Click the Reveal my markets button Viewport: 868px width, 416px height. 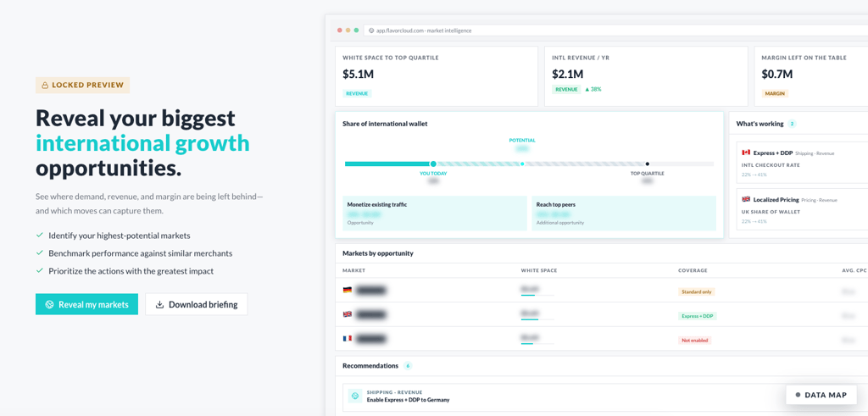pos(87,304)
